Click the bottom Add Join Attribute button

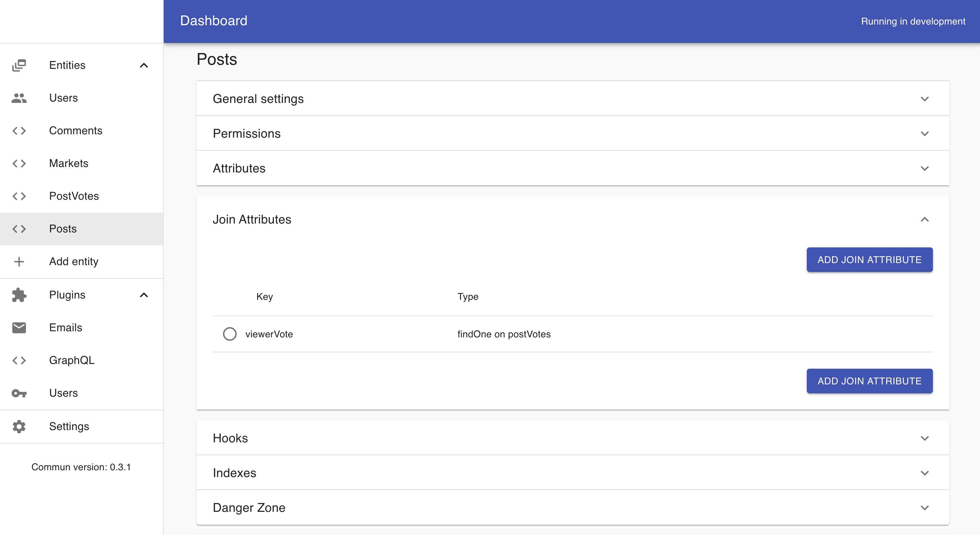869,381
